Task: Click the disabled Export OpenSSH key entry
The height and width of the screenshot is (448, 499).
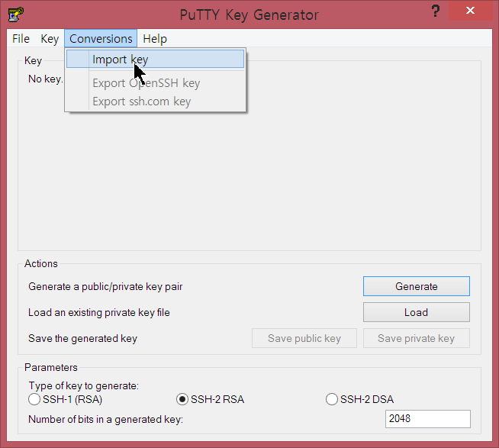Action: tap(156, 83)
